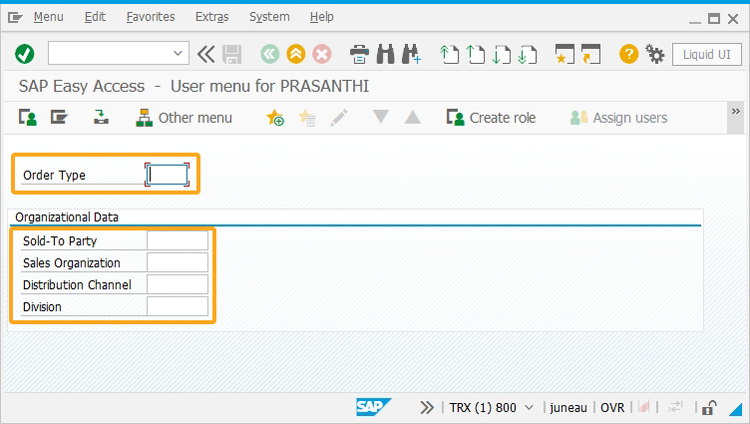Toggle OVR insert mode in status bar
The height and width of the screenshot is (424, 750).
(x=612, y=408)
